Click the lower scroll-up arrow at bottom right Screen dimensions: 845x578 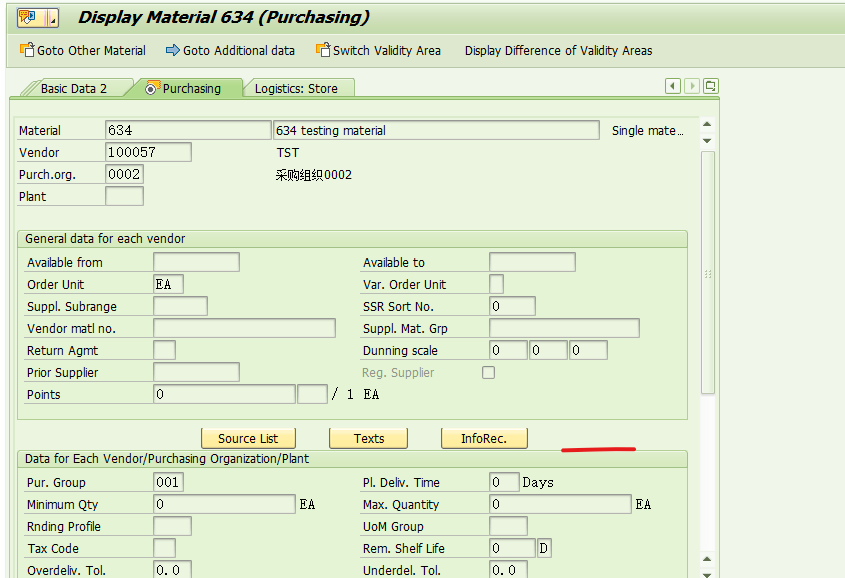(x=708, y=559)
